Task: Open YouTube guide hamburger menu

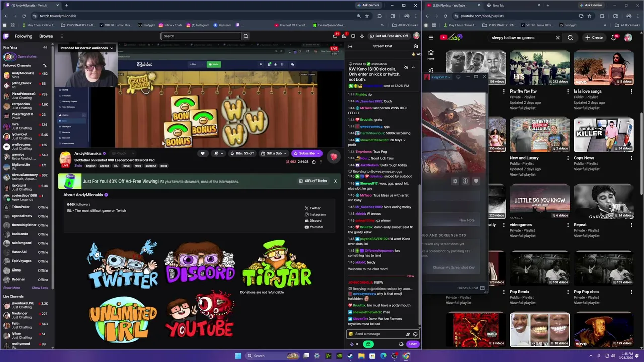Action: coord(431,37)
